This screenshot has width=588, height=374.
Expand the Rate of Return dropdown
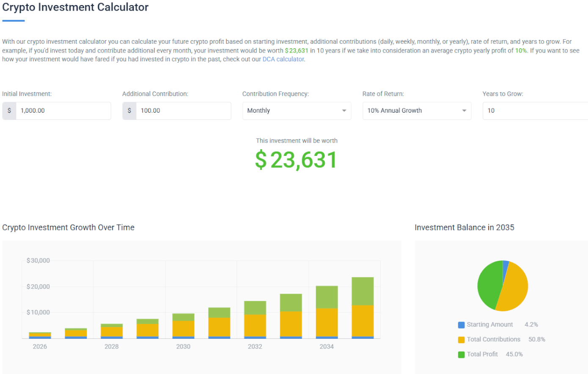tap(416, 111)
